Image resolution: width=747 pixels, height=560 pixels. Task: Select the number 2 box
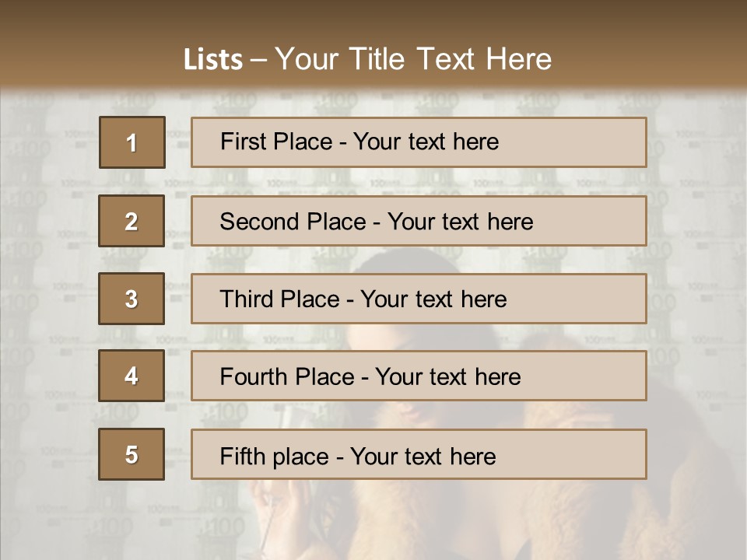tap(132, 221)
